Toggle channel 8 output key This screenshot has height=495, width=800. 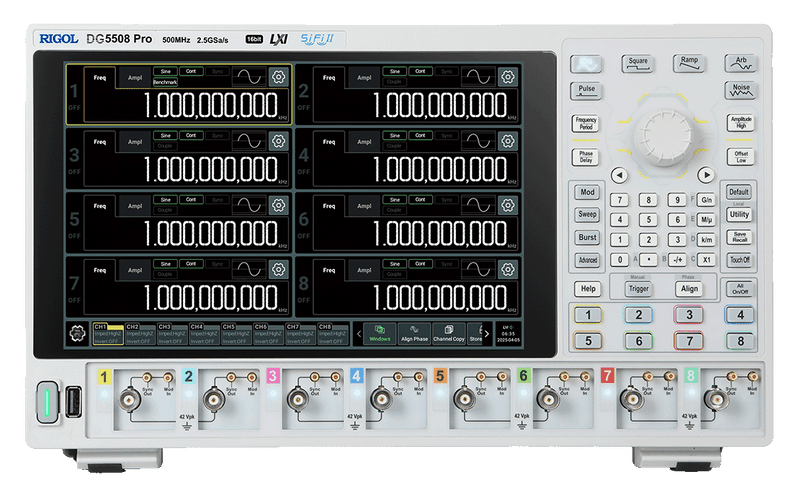[741, 340]
